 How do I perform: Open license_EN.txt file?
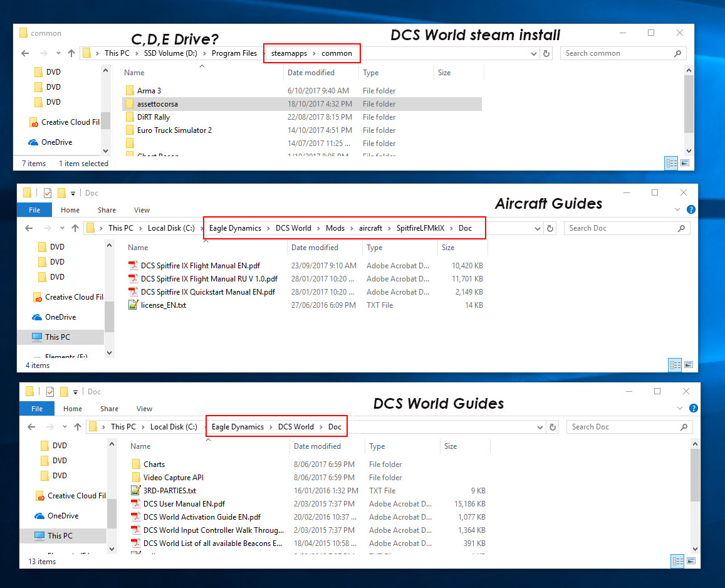point(157,305)
